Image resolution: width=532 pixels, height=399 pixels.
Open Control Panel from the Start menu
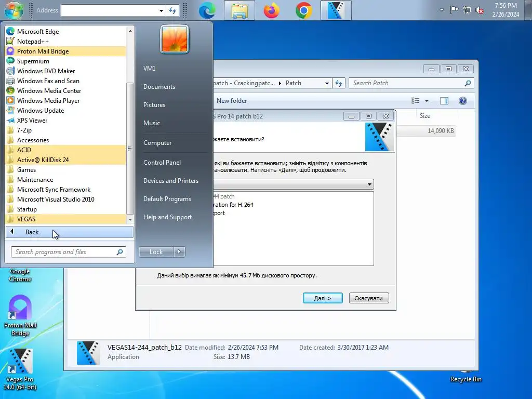coord(162,163)
